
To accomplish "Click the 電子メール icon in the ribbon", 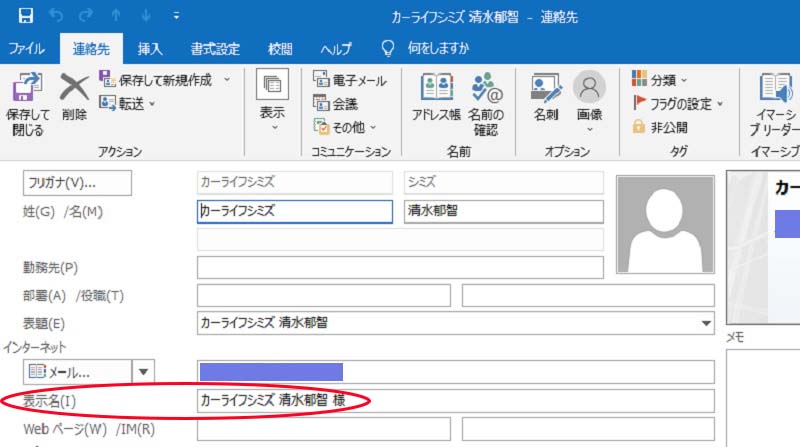I will (x=322, y=80).
